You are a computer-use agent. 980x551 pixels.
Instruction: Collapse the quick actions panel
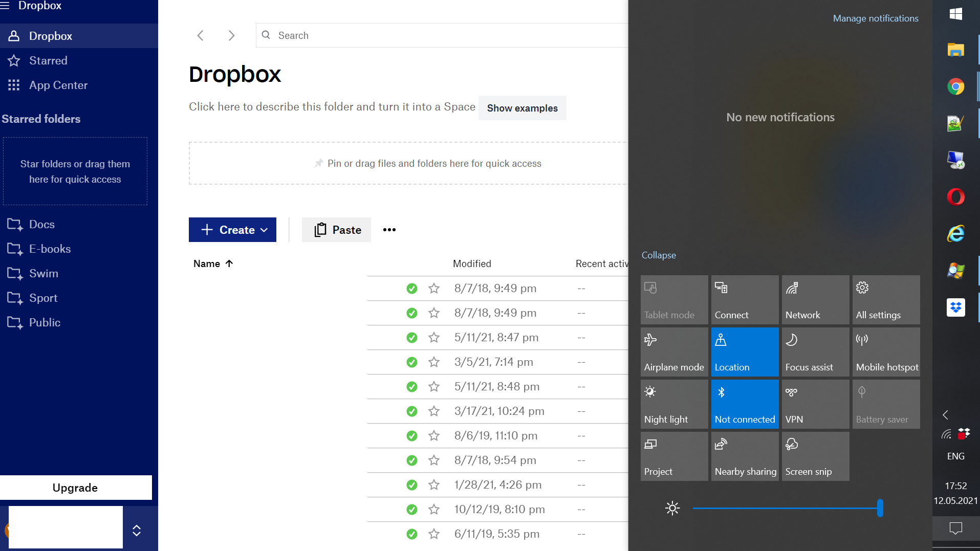click(x=659, y=255)
